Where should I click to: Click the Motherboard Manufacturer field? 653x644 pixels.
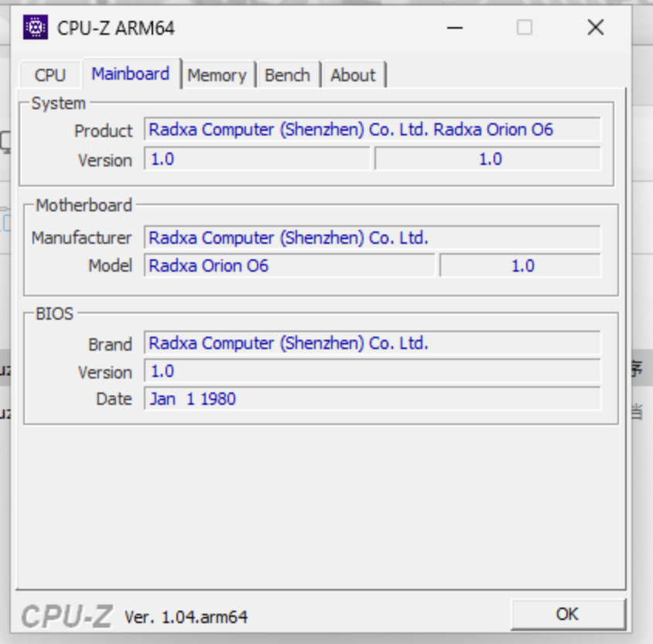[x=372, y=238]
